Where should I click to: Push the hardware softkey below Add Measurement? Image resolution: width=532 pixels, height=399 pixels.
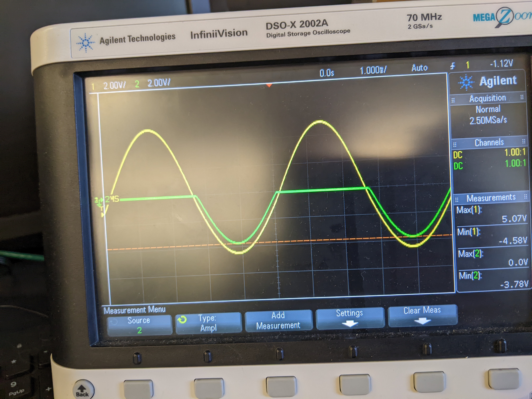click(281, 386)
